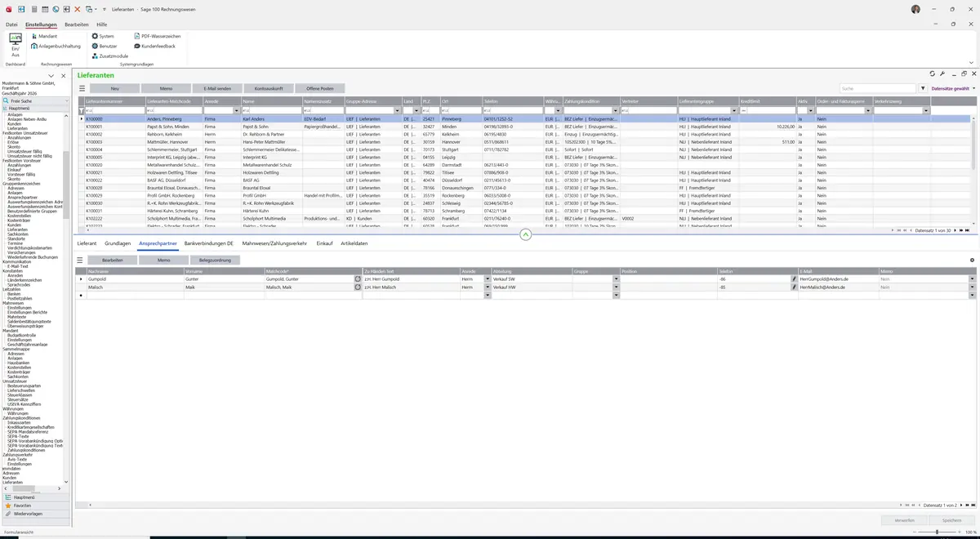Click the calculator icon in quick access toolbar
The height and width of the screenshot is (539, 980).
[x=33, y=8]
